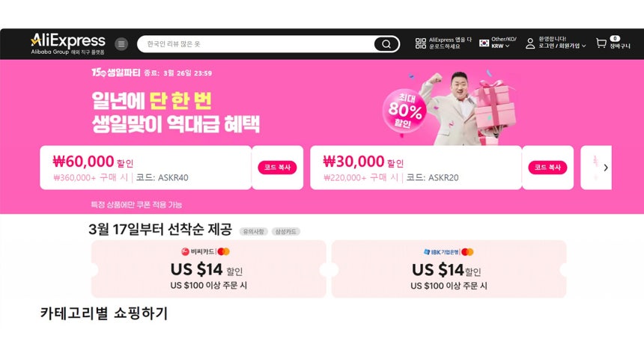
Task: Click the magnifier search button
Action: tap(386, 44)
